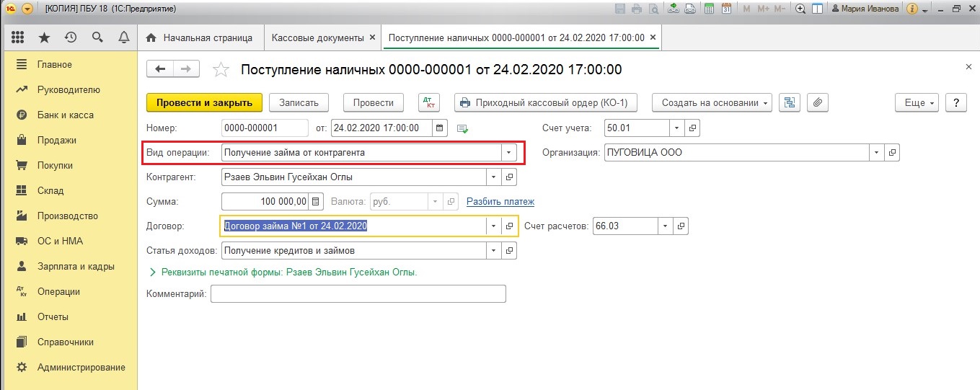Screen dimensions: 980x390
Task: Open notifications bell icon
Action: tap(123, 37)
